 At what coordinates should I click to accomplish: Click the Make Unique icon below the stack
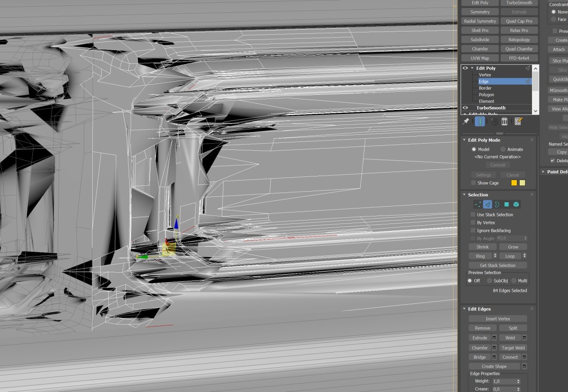coord(493,122)
